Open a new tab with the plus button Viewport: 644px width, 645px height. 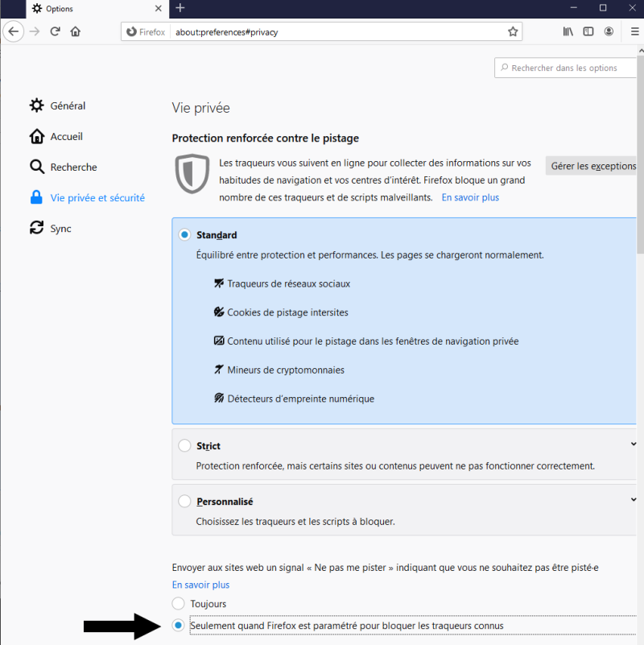(180, 8)
